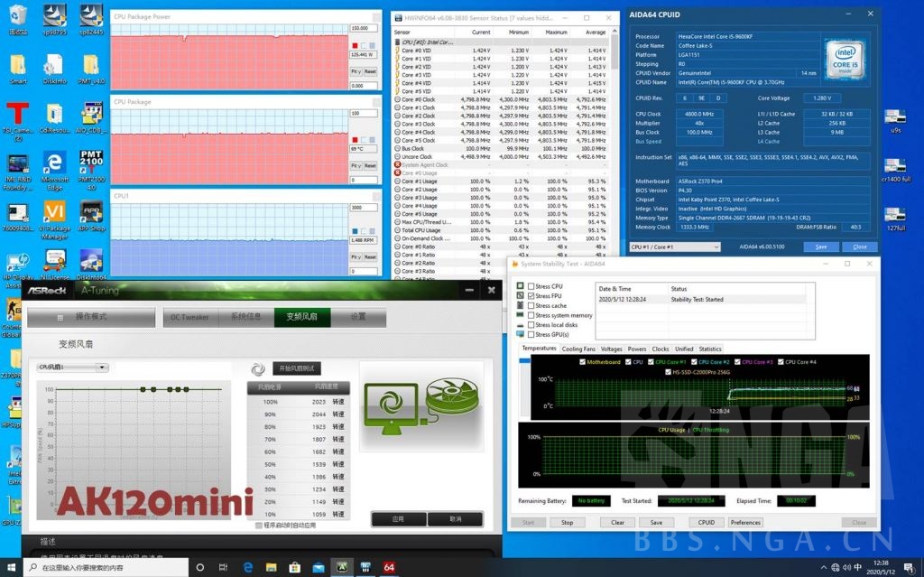
Task: Click Clear in System Stability Test
Action: click(617, 522)
